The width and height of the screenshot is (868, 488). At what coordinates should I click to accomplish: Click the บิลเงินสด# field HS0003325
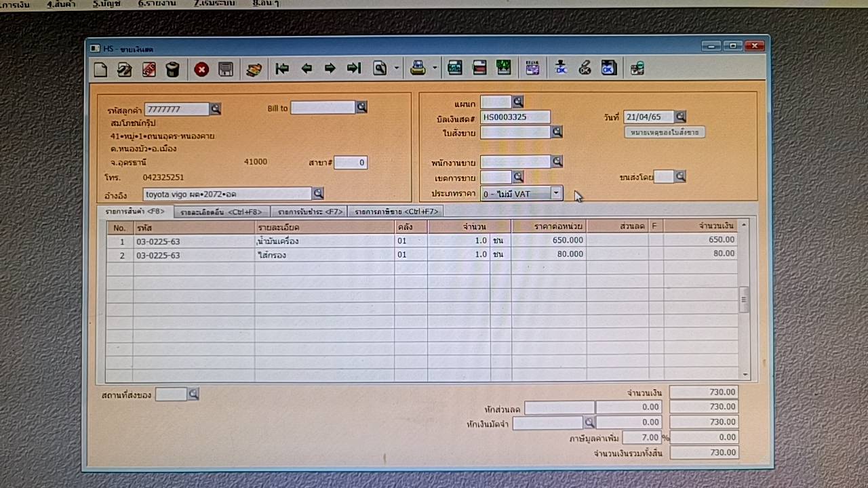point(515,117)
